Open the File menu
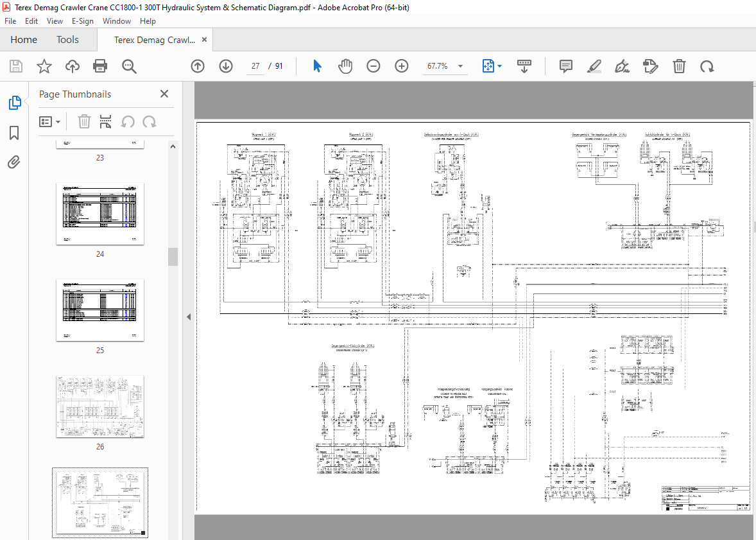 pos(10,21)
